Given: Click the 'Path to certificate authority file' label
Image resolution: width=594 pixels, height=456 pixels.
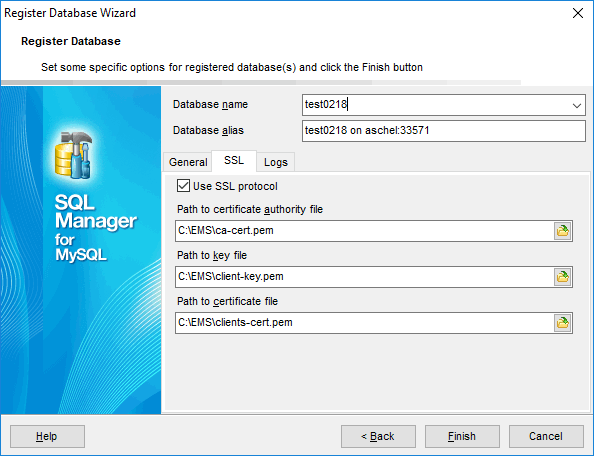Looking at the screenshot, I should pyautogui.click(x=250, y=209).
